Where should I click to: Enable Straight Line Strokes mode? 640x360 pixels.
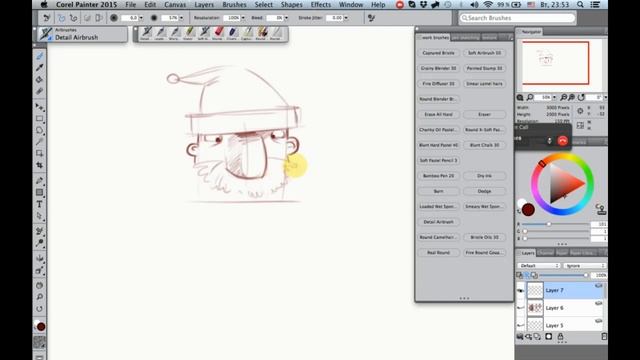click(73, 18)
